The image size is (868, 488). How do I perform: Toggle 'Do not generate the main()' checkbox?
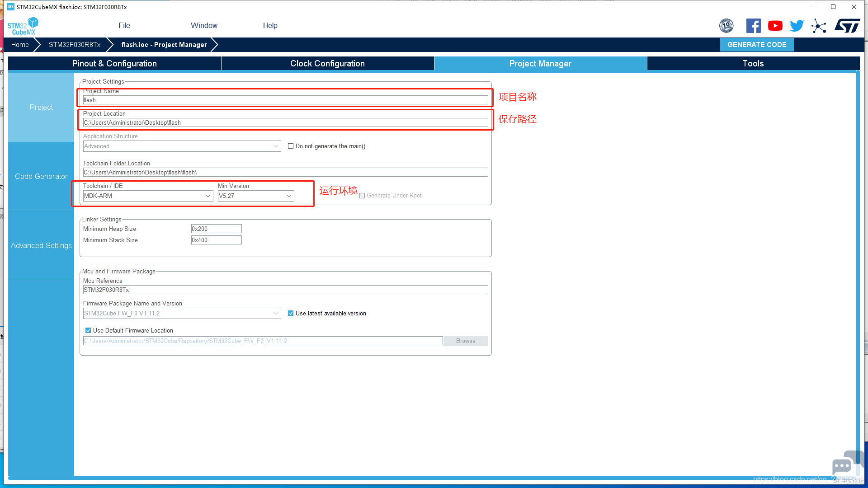pos(291,146)
